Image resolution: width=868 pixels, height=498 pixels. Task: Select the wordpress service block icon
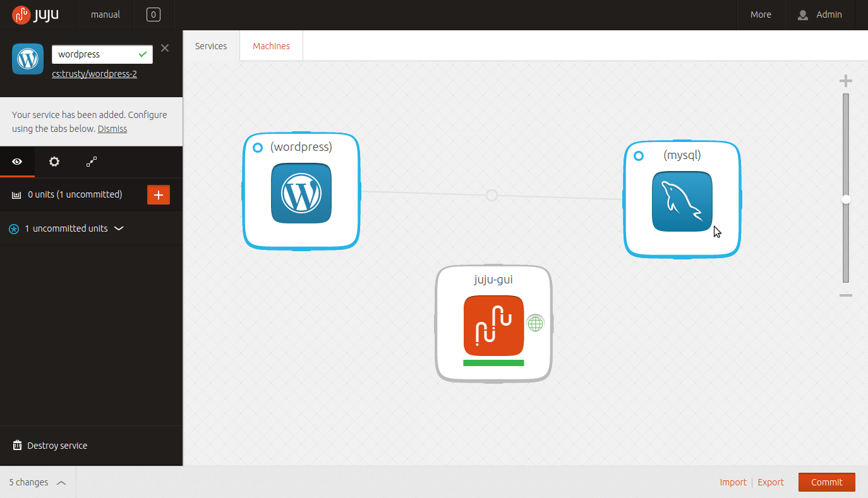pyautogui.click(x=301, y=193)
